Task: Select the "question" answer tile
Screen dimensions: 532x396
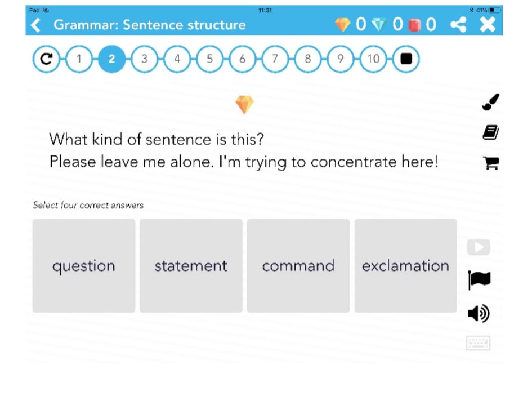Action: pos(84,265)
